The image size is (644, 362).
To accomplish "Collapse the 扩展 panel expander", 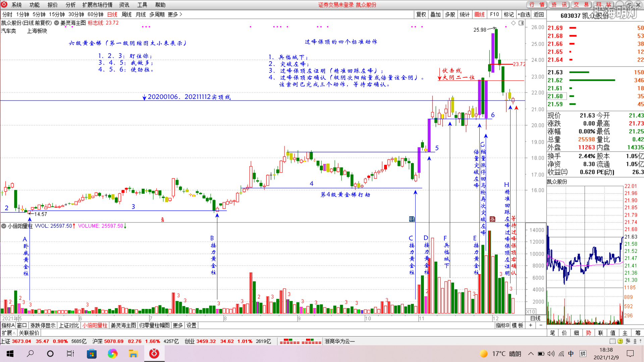I will 8,333.
